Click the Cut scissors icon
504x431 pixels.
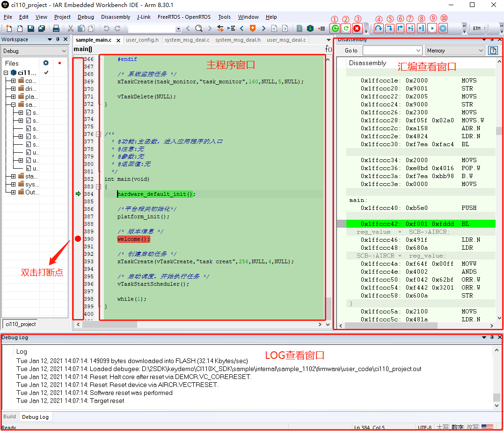[x=70, y=29]
